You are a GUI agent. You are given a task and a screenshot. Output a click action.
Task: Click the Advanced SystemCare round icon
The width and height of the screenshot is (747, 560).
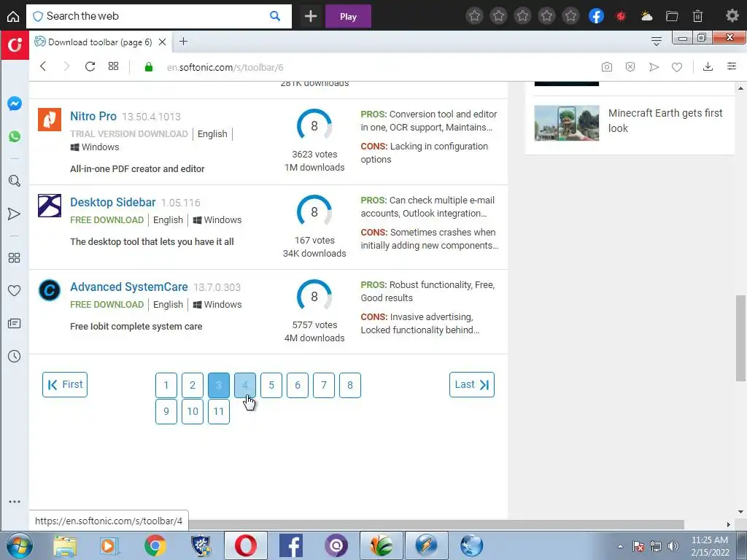click(x=50, y=290)
